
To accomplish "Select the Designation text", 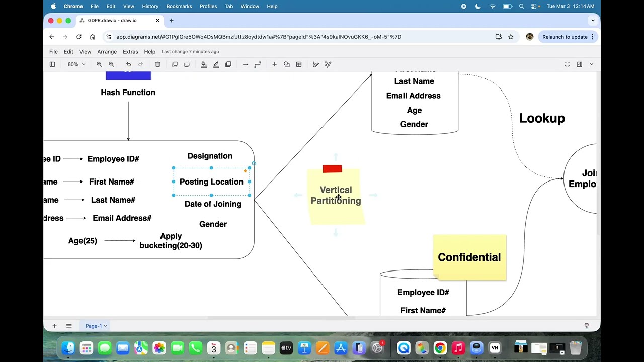I will (210, 156).
